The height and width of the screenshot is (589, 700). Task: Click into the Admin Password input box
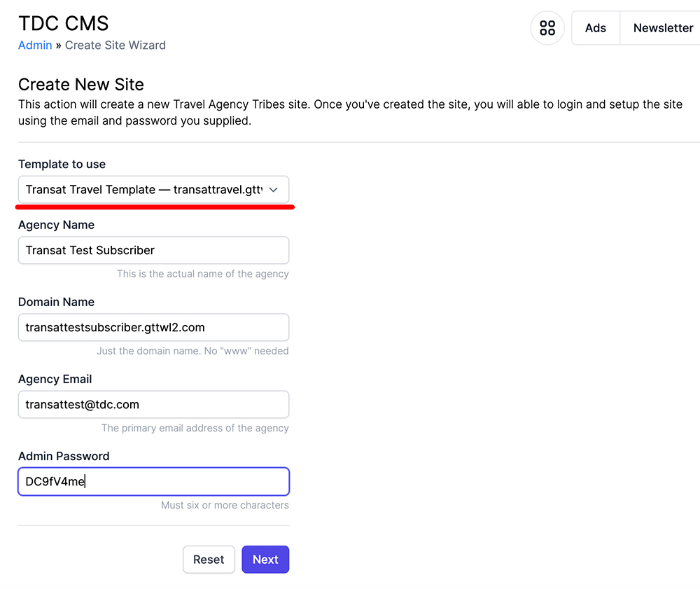coord(153,481)
